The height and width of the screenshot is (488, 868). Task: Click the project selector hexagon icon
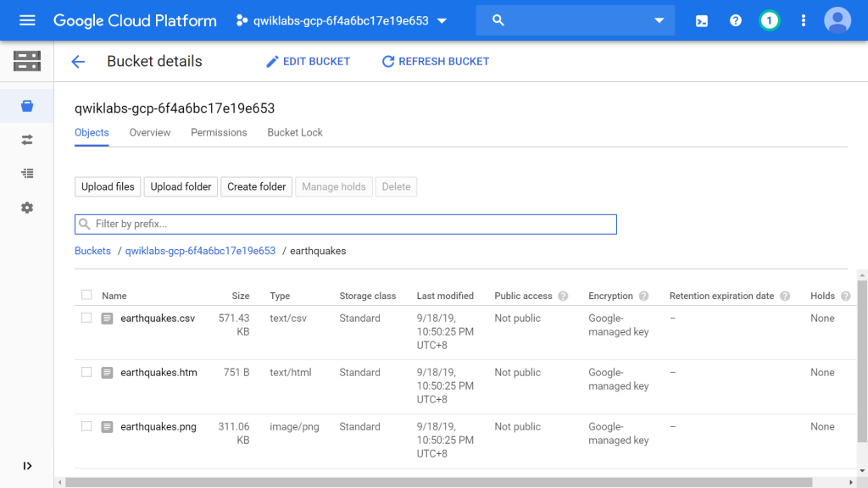[x=242, y=20]
